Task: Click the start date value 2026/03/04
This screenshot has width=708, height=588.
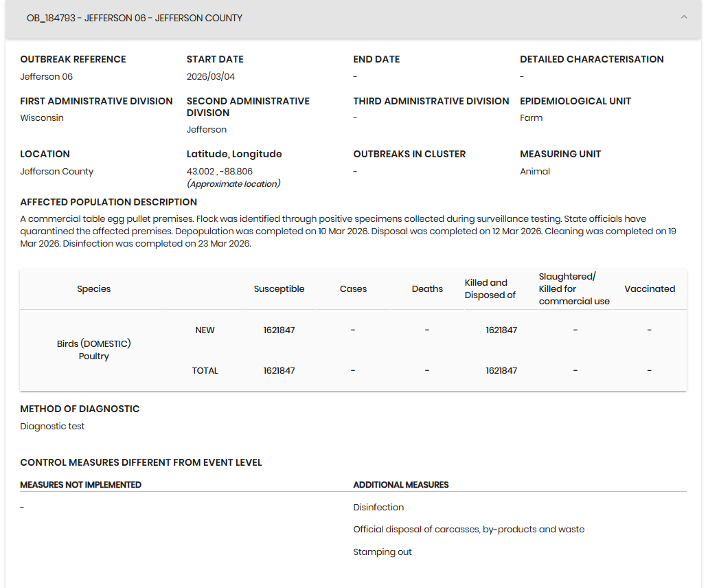Action: pos(211,77)
